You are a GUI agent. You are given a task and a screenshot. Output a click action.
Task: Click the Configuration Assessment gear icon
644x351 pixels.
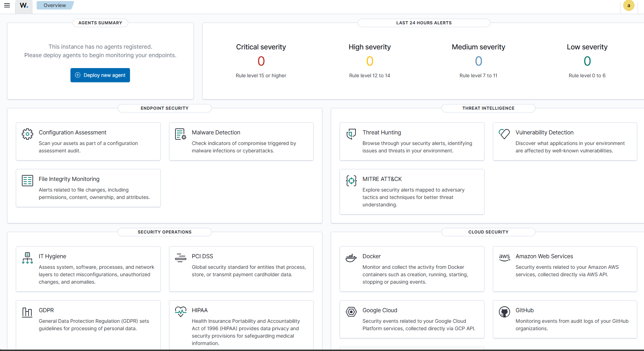(x=27, y=134)
